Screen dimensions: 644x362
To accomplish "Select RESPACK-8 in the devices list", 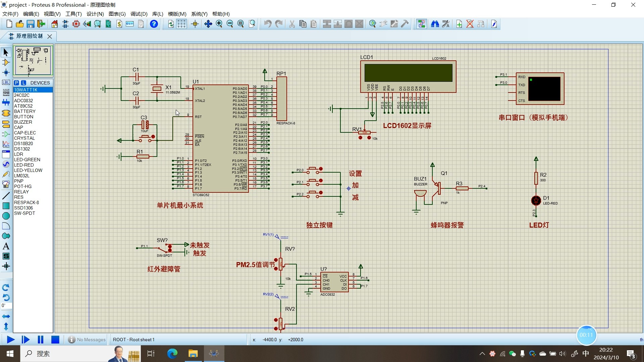I will pos(33,202).
